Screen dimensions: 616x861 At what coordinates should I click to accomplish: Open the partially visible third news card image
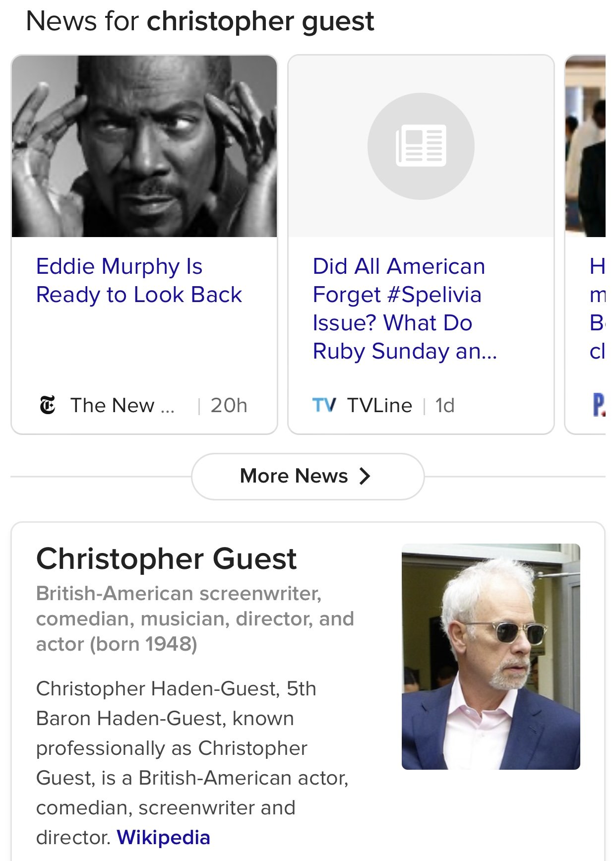coord(586,146)
